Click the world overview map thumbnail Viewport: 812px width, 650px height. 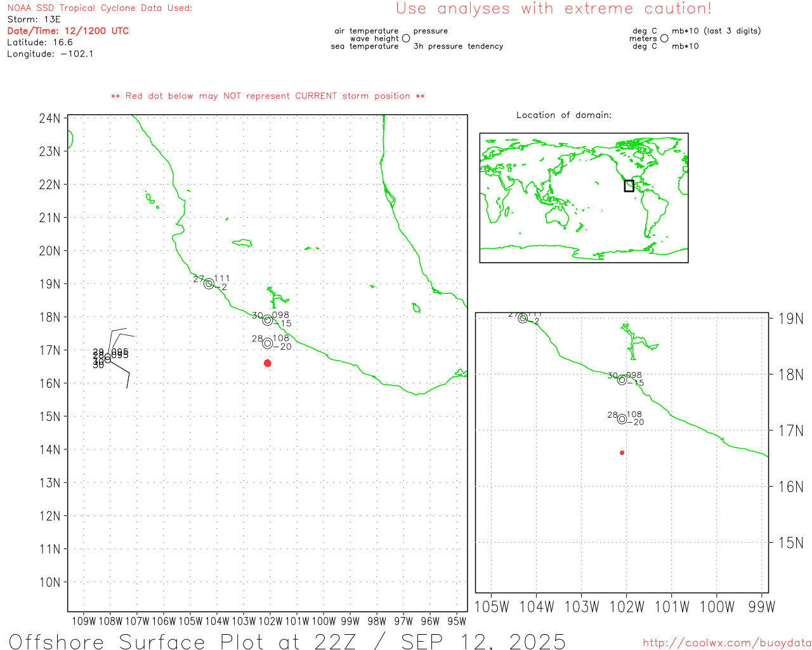coord(584,198)
